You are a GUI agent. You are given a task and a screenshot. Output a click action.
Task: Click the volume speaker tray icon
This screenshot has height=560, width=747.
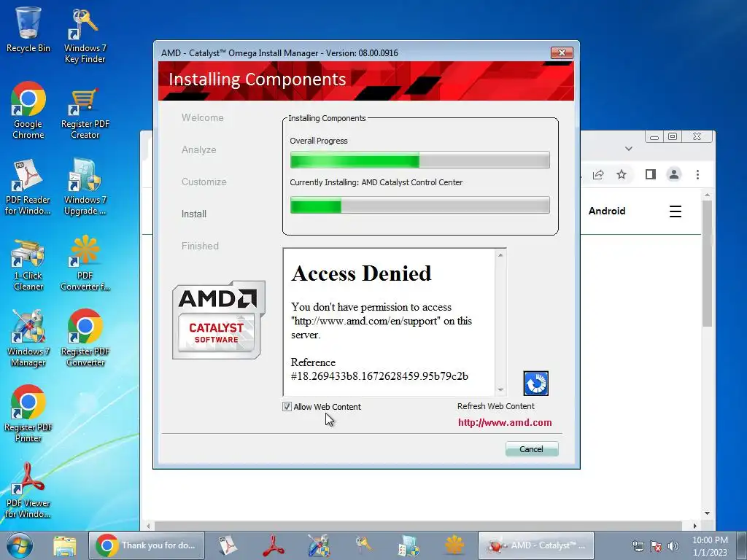click(673, 546)
